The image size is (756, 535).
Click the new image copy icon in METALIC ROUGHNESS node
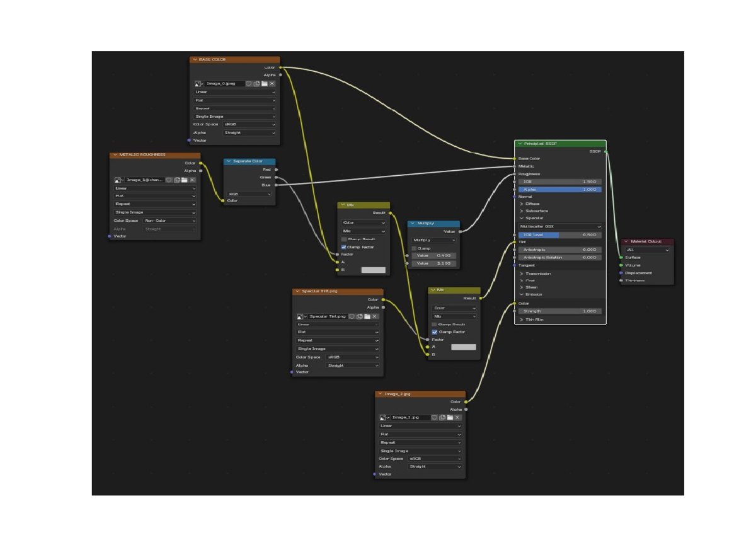177,180
